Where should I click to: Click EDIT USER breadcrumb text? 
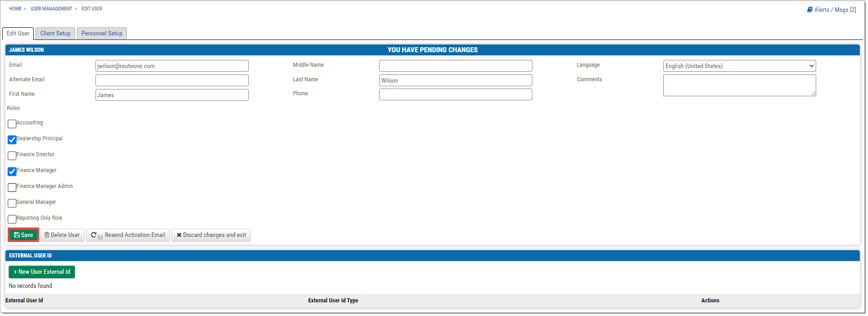92,9
